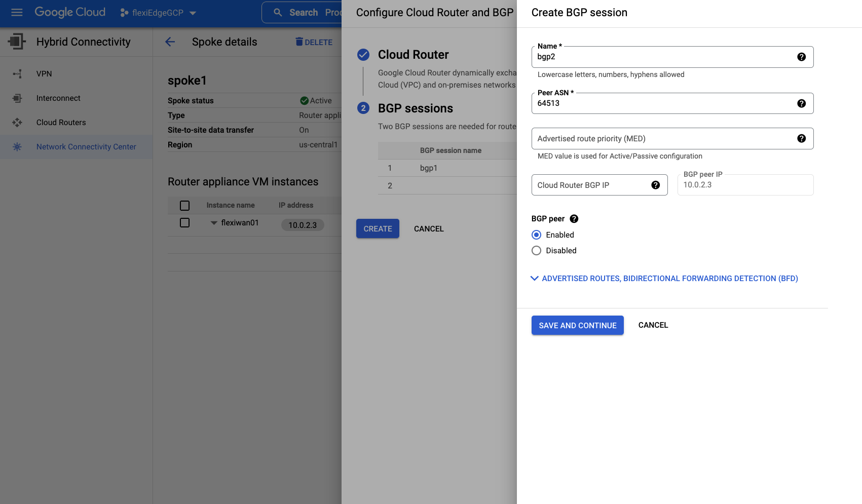Click the IP address column header
Image resolution: width=862 pixels, height=504 pixels.
pos(296,205)
